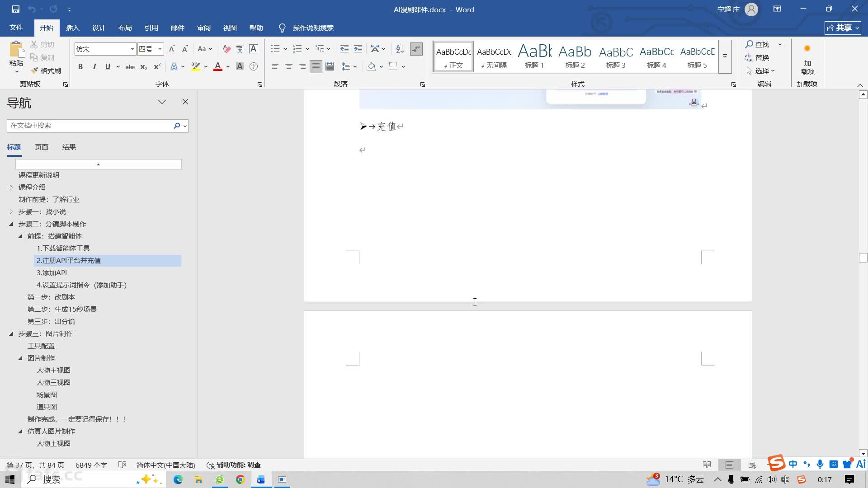The width and height of the screenshot is (868, 488).
Task: Click the Numbering list icon
Action: [x=297, y=49]
